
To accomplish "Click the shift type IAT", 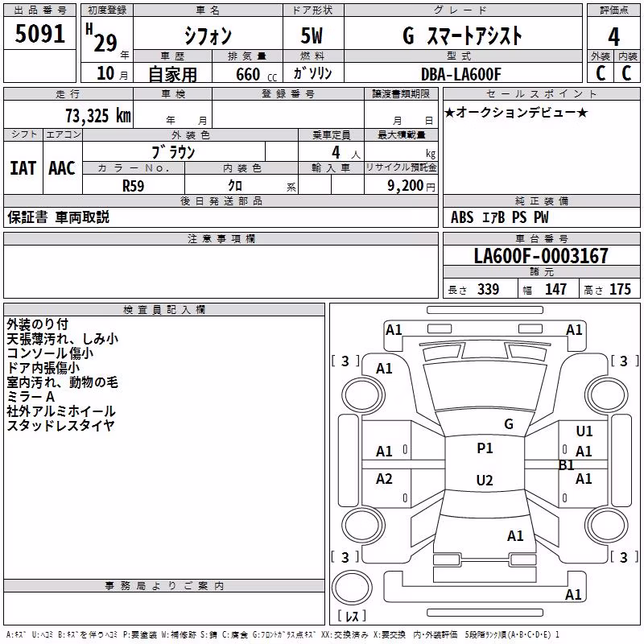I will pos(23,168).
